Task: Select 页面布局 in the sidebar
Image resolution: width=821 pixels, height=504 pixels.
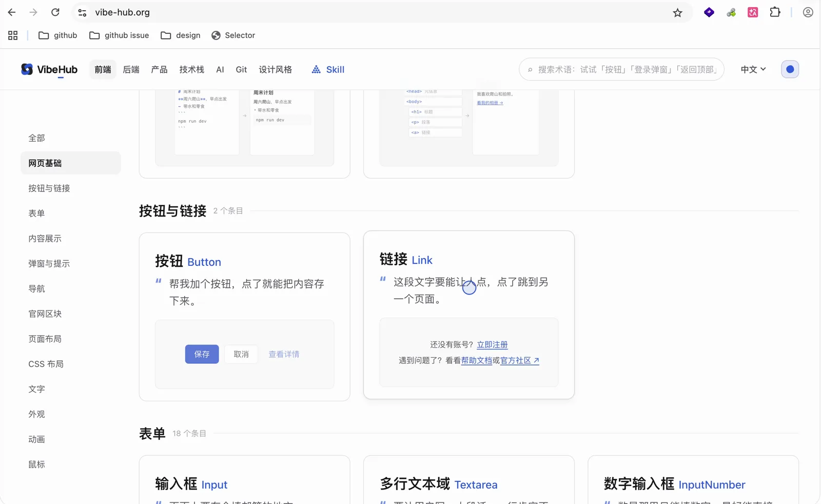Action: click(71, 339)
